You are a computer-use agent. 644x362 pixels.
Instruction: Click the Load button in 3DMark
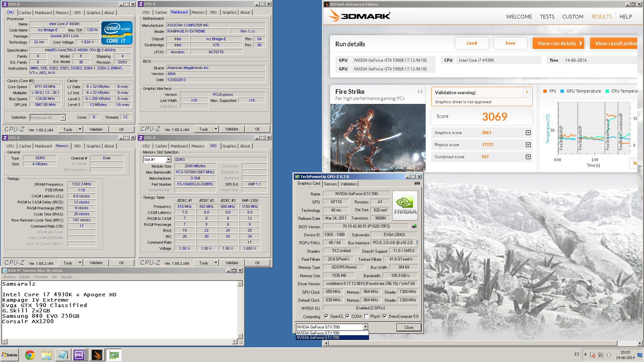(472, 43)
